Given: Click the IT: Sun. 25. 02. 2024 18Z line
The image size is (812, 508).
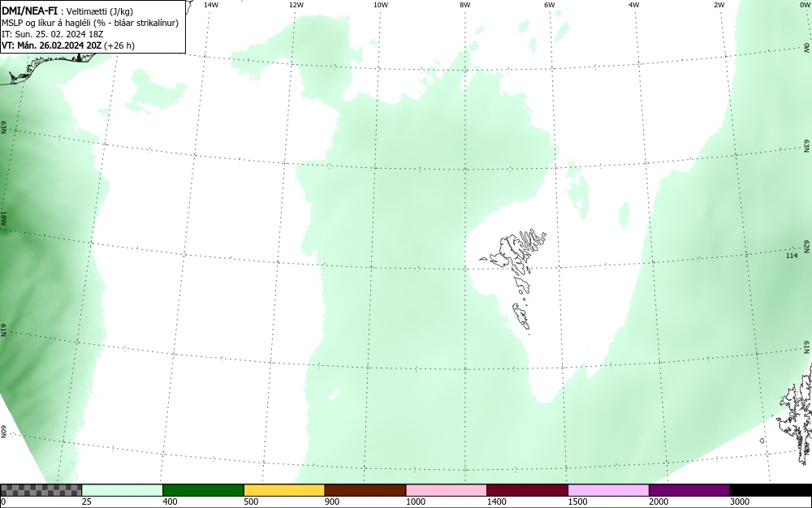Looking at the screenshot, I should (52, 34).
